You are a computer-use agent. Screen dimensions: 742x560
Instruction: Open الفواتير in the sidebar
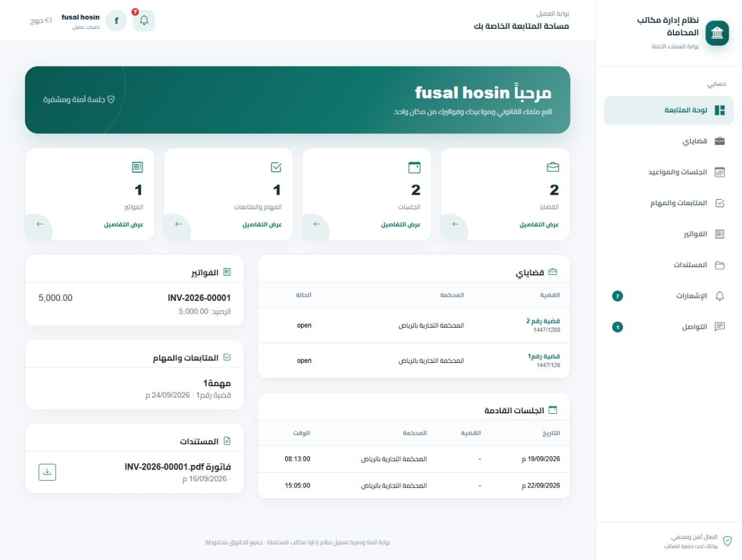point(669,234)
